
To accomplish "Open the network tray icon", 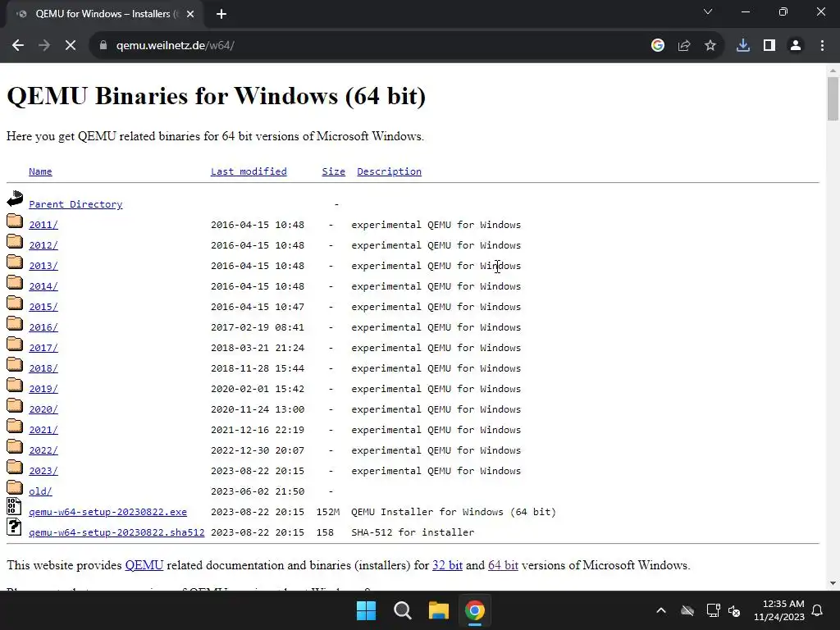I will tap(713, 610).
